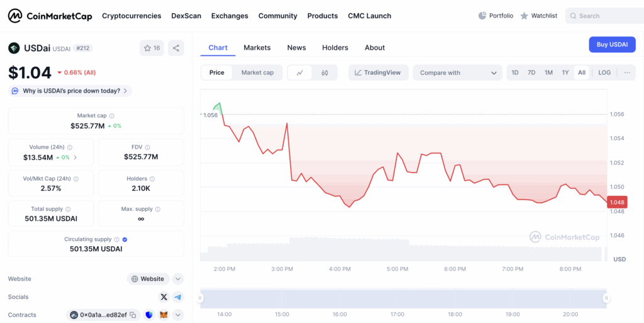Click the MetaMask fox icon
The image size is (644, 323).
pos(164,315)
